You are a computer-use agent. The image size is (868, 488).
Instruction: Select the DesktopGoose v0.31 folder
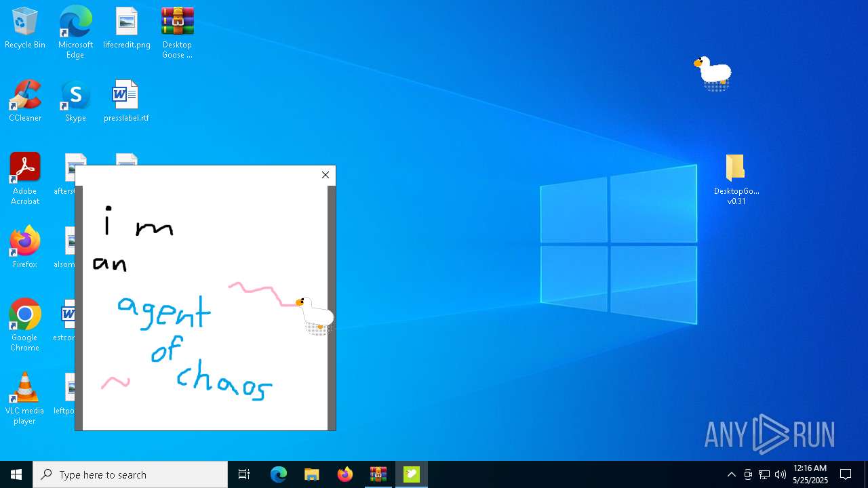(736, 179)
